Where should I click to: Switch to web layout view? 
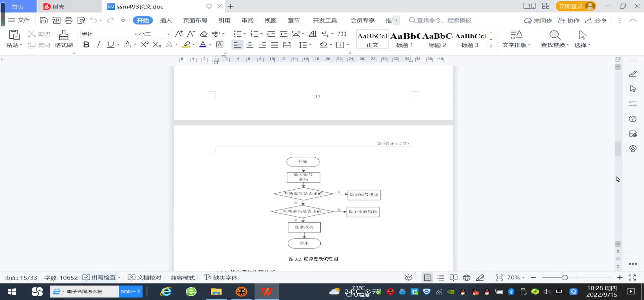point(466,278)
